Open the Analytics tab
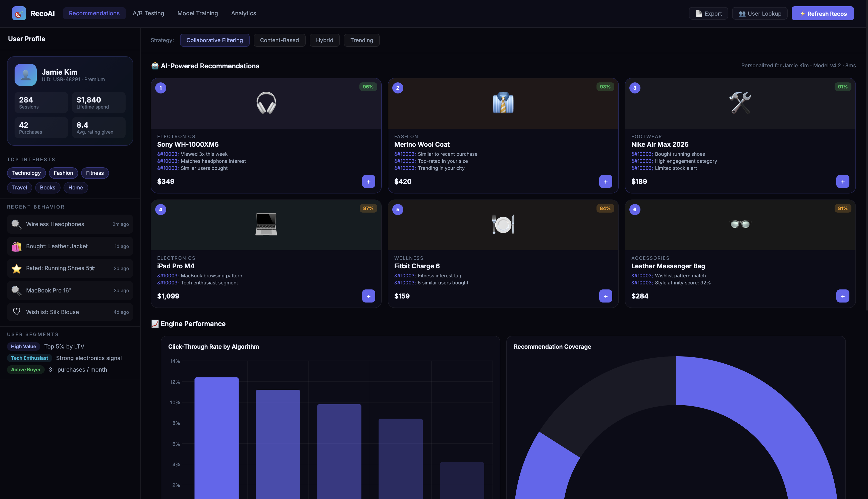This screenshot has height=499, width=868. coord(244,13)
